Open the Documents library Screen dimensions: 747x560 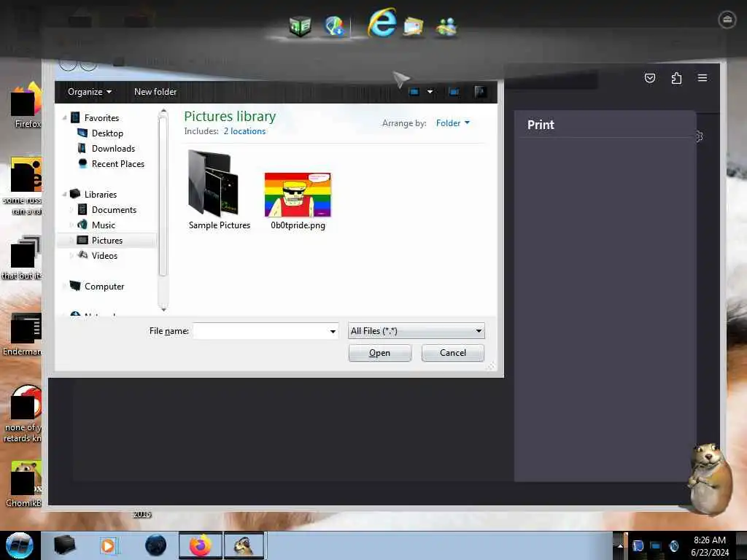click(x=114, y=209)
